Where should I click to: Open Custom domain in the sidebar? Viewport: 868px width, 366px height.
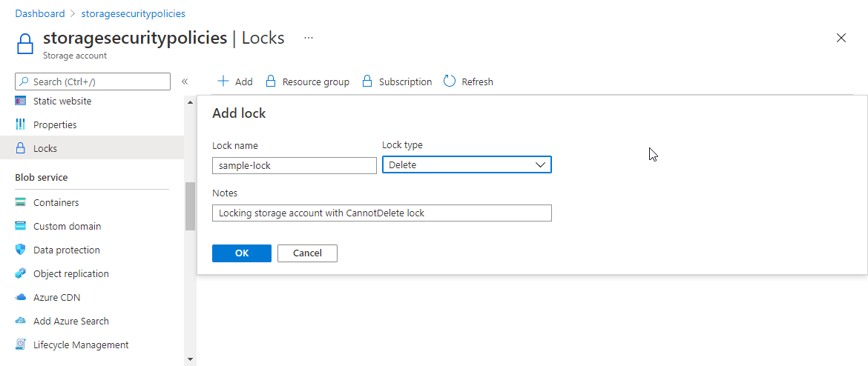click(67, 226)
